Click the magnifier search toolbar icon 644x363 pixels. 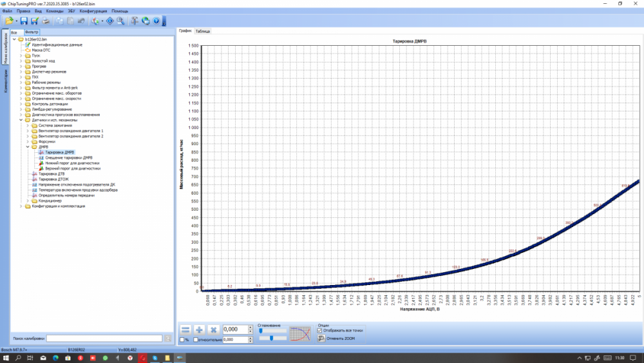[120, 21]
